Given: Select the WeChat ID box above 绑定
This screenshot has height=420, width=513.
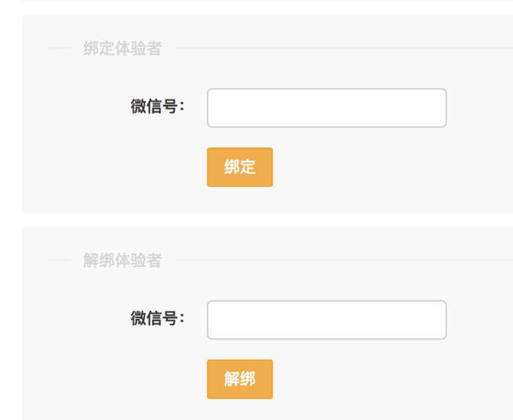Looking at the screenshot, I should point(326,108).
